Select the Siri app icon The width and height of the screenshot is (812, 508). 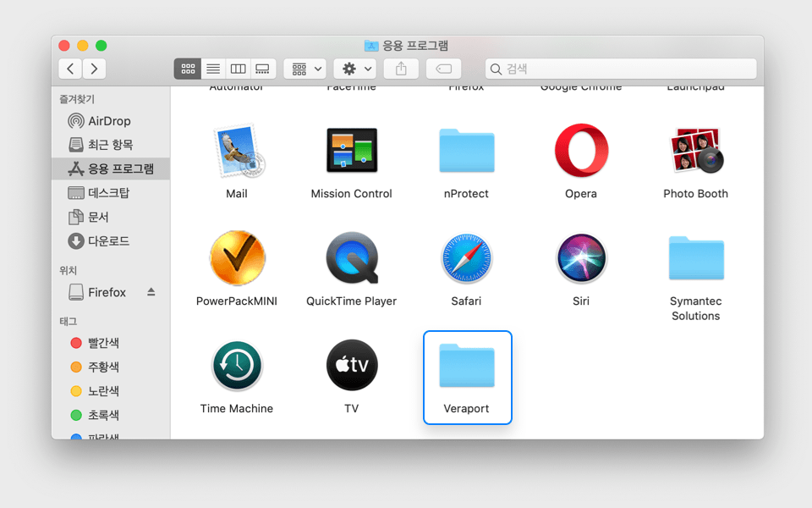[x=581, y=259]
